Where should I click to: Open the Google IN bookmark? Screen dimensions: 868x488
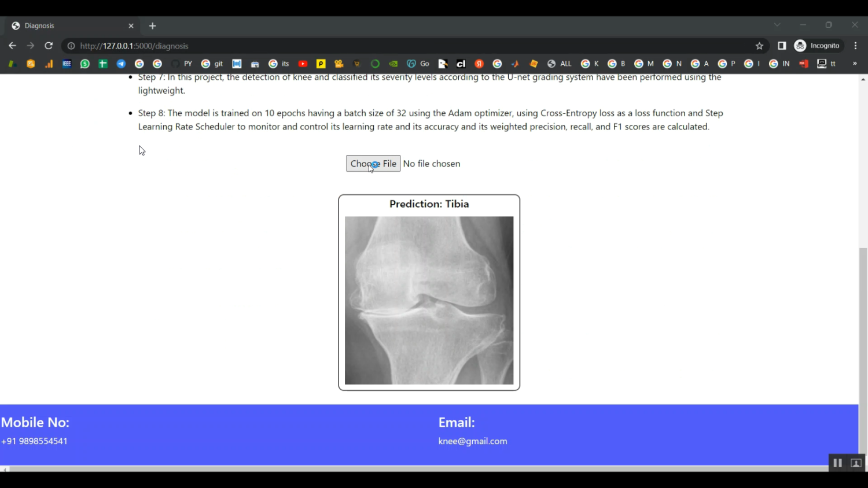[779, 64]
